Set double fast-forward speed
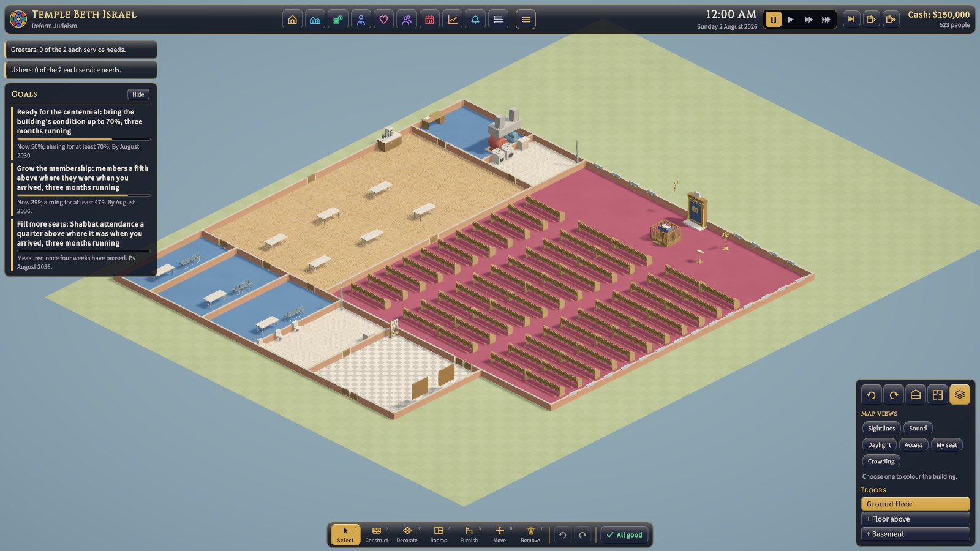Screen dimensions: 980x551 point(809,19)
